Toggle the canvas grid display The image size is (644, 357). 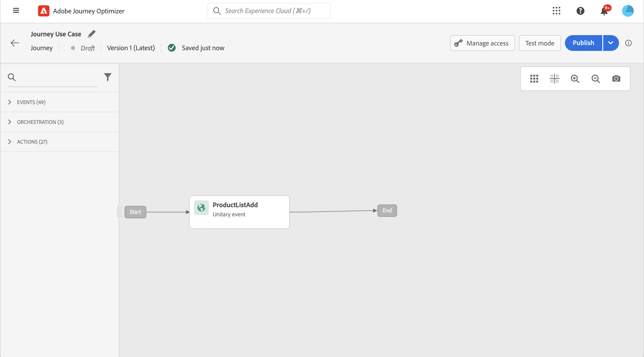point(534,79)
